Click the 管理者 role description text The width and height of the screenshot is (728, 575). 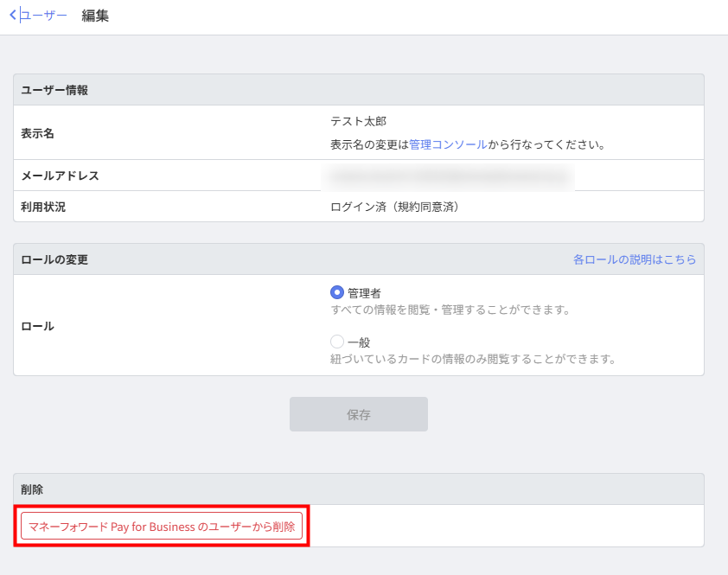(450, 310)
